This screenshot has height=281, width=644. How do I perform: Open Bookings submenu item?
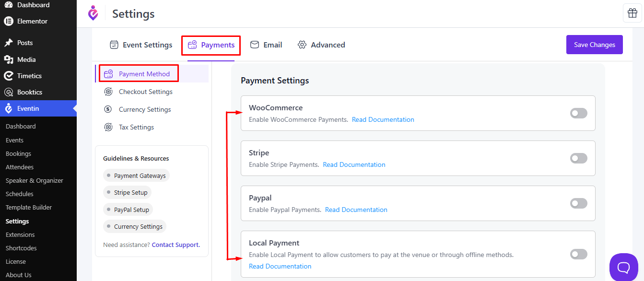click(18, 153)
